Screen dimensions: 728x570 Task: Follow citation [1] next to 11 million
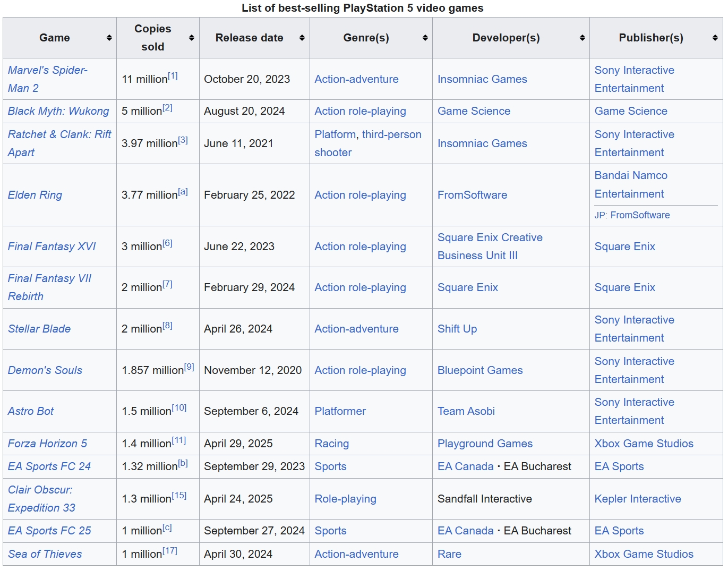[173, 76]
